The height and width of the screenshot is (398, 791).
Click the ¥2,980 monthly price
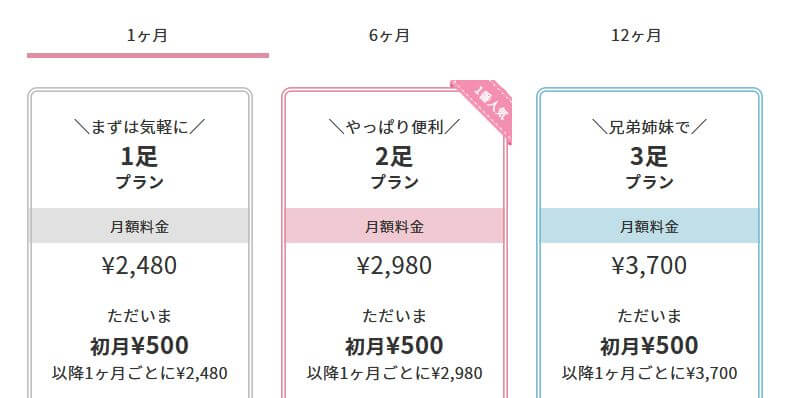tap(394, 266)
